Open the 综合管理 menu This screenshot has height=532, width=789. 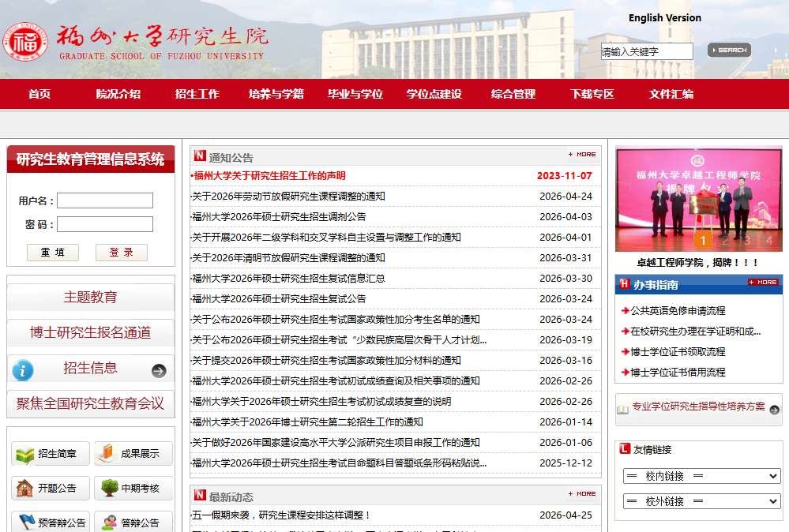[513, 94]
